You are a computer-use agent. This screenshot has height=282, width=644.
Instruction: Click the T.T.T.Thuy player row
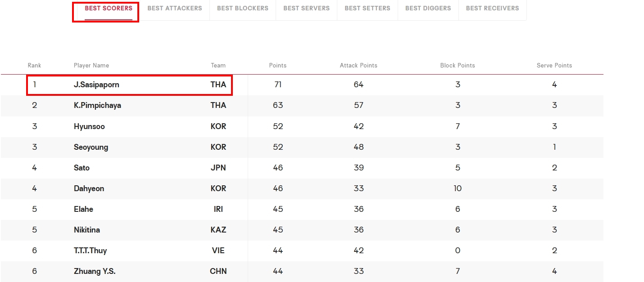(x=302, y=251)
